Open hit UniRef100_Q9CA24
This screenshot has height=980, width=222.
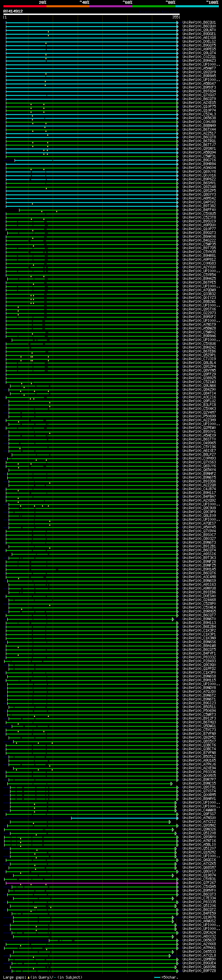tap(199, 932)
